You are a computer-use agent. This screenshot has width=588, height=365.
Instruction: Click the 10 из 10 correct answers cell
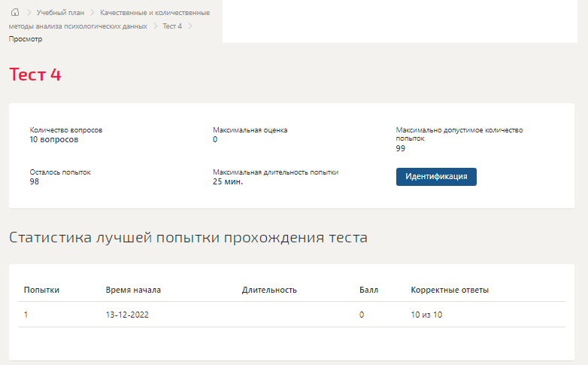(x=426, y=315)
